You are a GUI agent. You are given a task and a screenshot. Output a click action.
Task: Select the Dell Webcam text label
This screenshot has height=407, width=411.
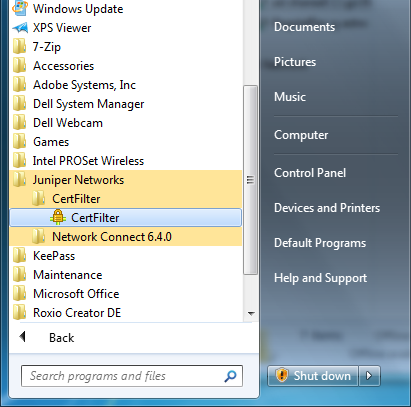coord(68,123)
